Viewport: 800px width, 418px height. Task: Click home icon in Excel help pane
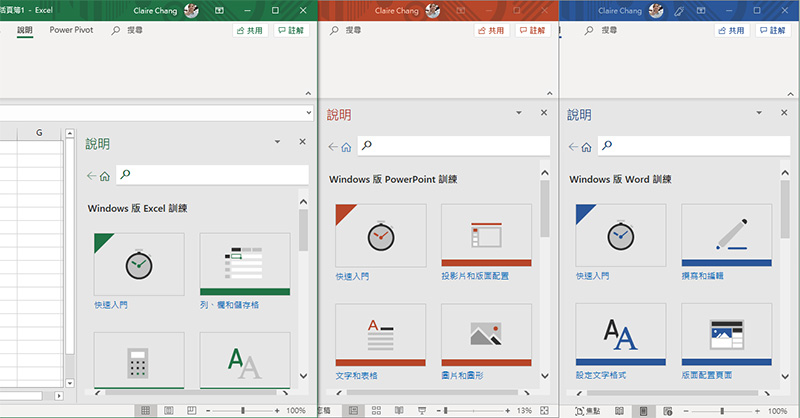click(105, 176)
